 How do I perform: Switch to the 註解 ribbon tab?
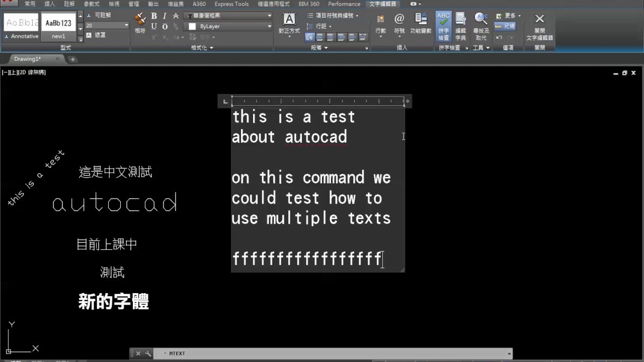tap(69, 4)
